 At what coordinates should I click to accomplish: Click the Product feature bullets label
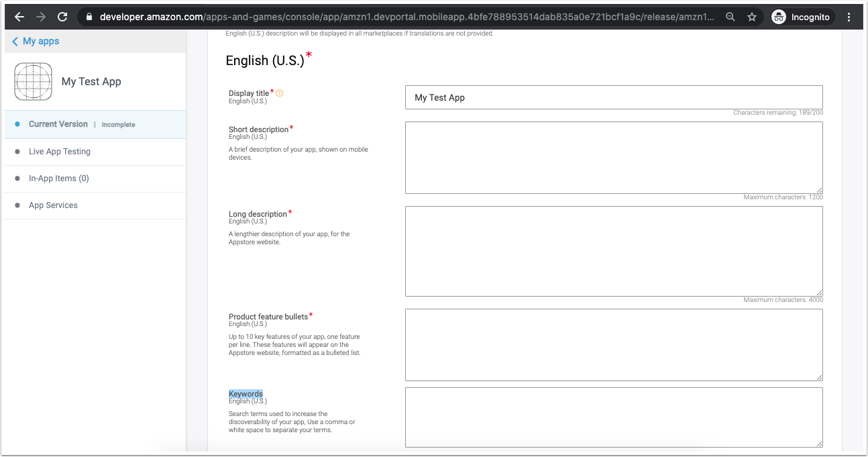(268, 317)
